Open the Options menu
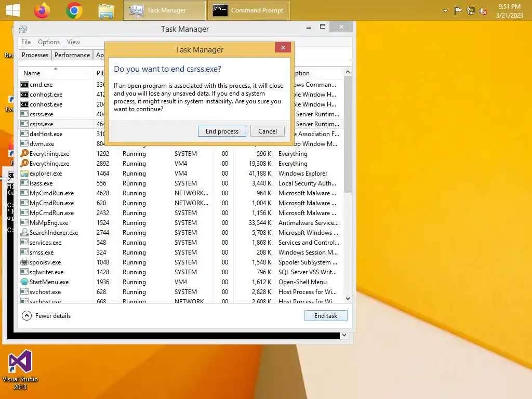 (49, 42)
